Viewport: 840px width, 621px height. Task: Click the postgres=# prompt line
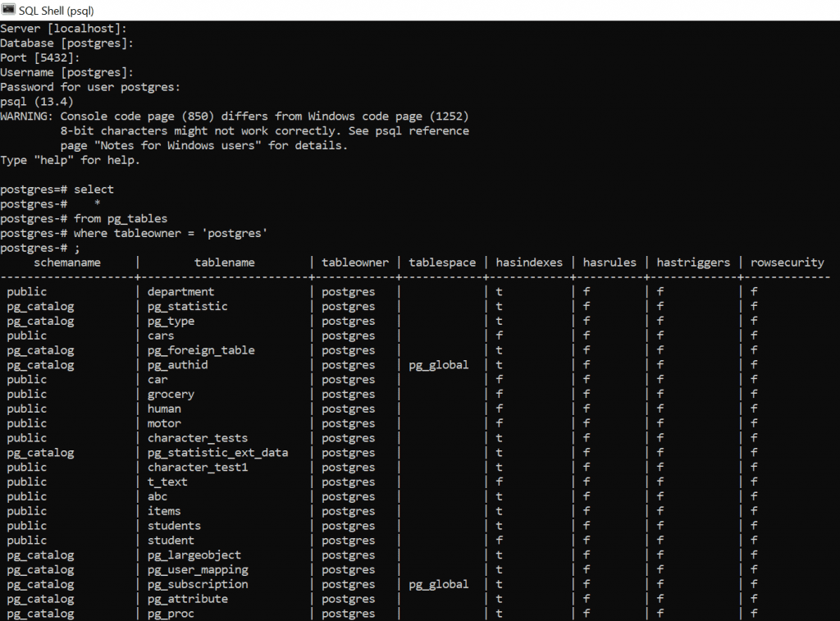(x=37, y=189)
